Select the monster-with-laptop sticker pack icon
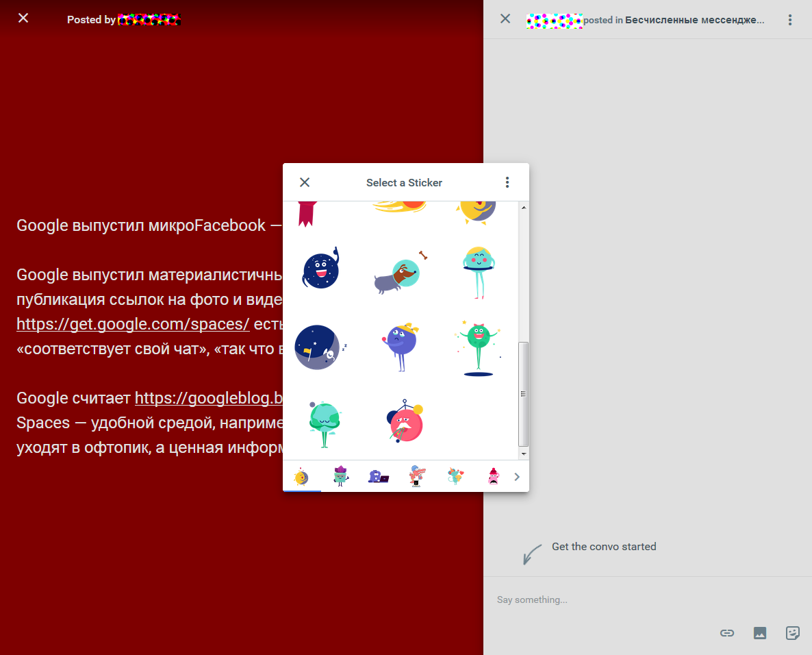 [379, 476]
